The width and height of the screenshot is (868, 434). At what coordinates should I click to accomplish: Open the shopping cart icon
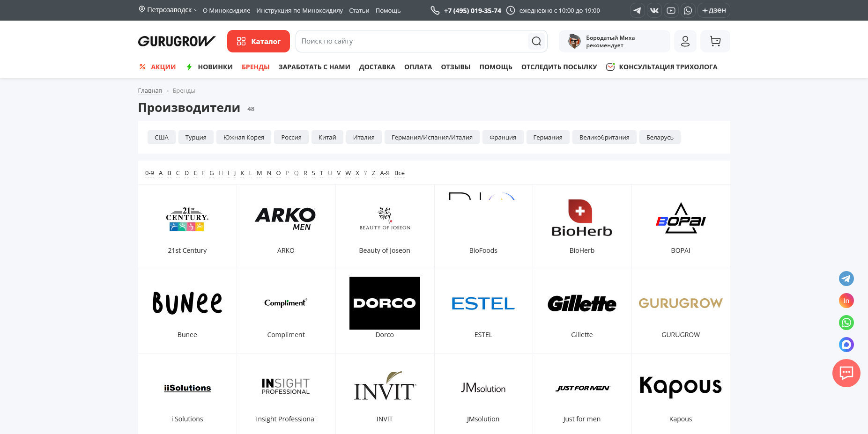pyautogui.click(x=715, y=41)
